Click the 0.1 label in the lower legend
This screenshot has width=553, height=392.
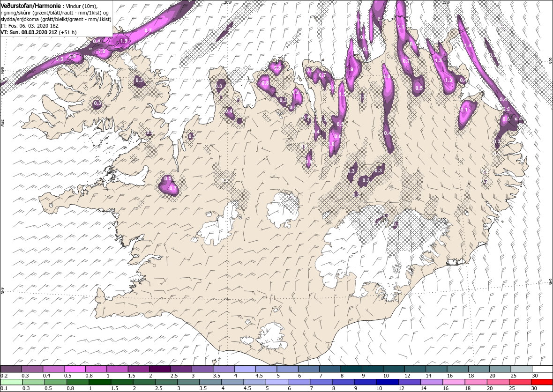tap(4, 388)
